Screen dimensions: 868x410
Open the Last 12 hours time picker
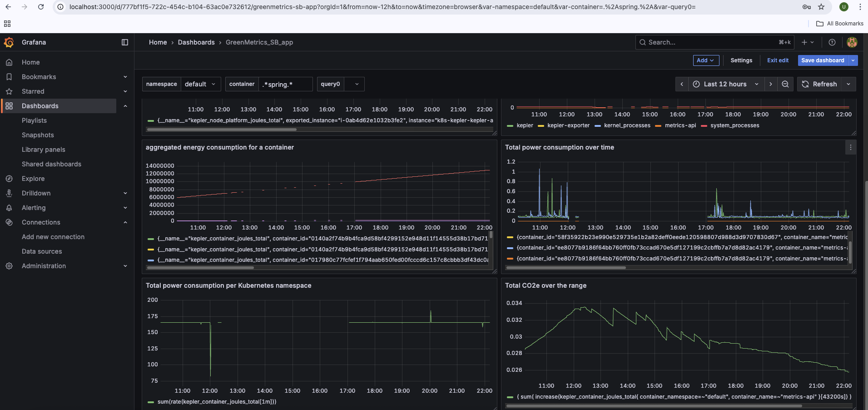pyautogui.click(x=725, y=84)
